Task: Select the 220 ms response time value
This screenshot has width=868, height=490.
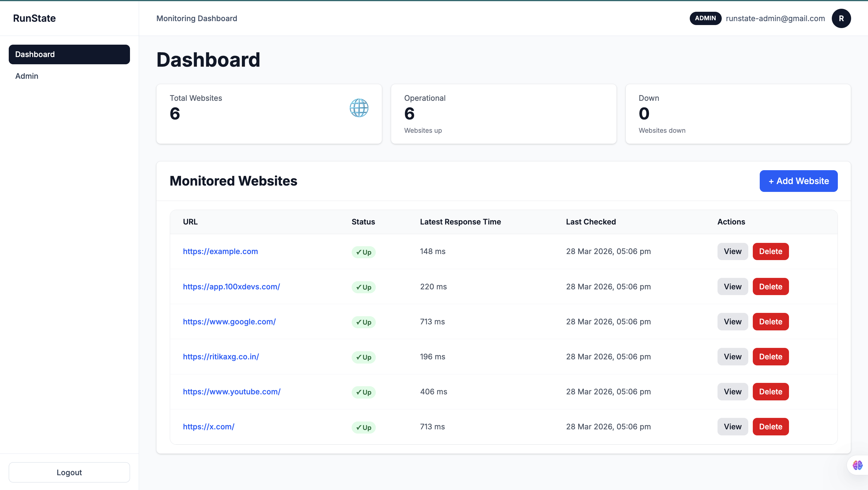Action: point(433,286)
